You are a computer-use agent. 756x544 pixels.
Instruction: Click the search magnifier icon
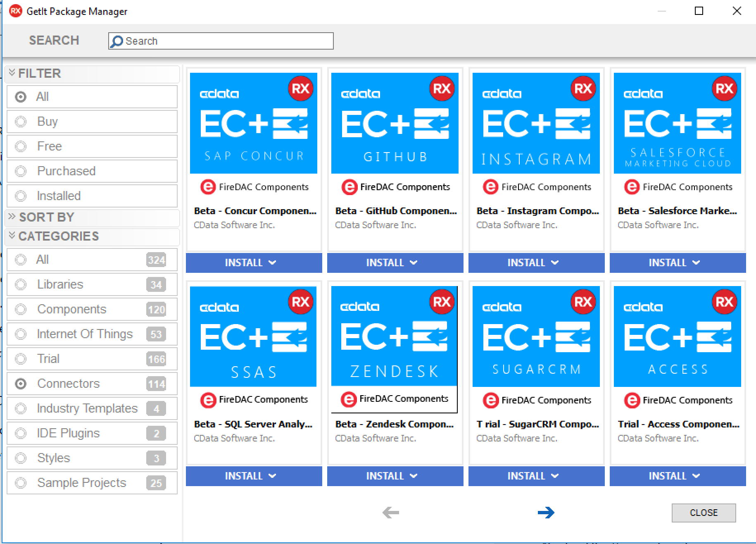(x=117, y=41)
